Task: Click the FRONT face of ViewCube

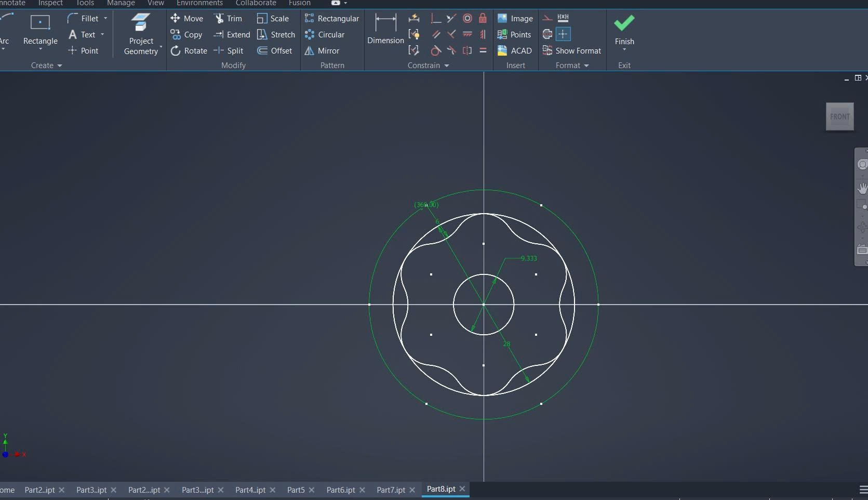Action: 839,117
